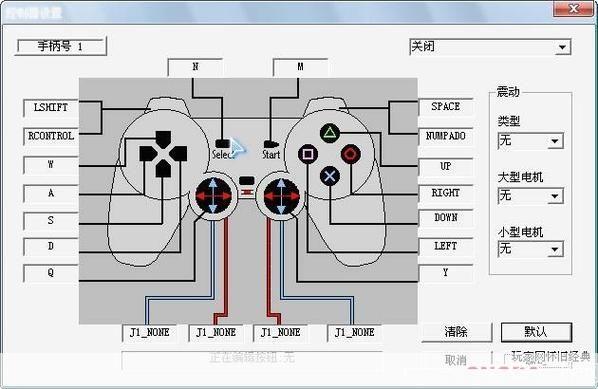Click J1_NONE field on left stick's red line
The width and height of the screenshot is (598, 389).
pos(216,333)
